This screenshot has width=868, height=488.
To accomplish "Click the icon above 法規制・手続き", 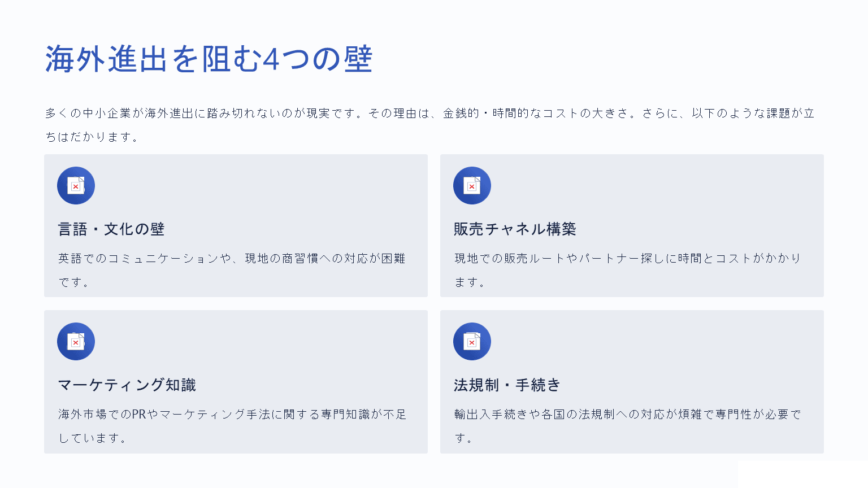I will (x=472, y=341).
